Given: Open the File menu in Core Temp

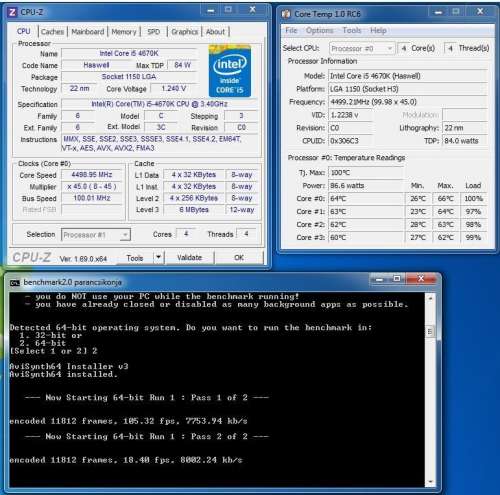Looking at the screenshot, I should [291, 30].
